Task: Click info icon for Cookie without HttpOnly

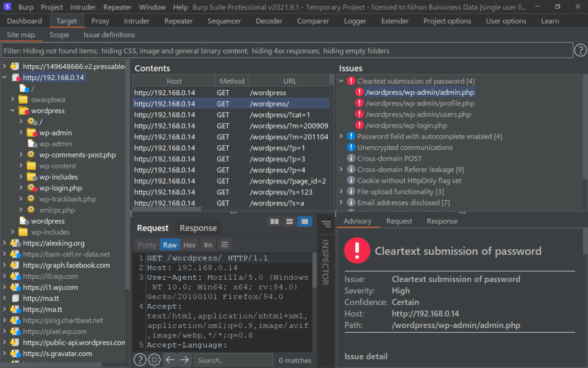Action: tap(351, 181)
